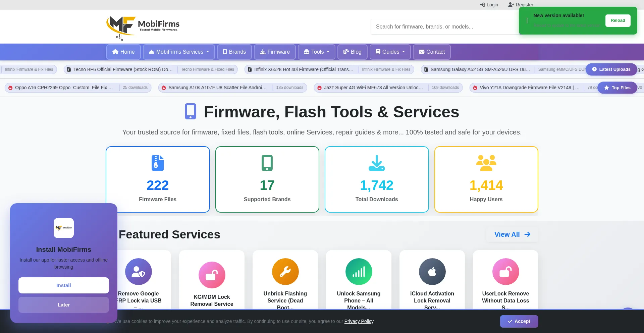644x333 pixels.
Task: Click the users icon in Happy Users card
Action: 486,163
